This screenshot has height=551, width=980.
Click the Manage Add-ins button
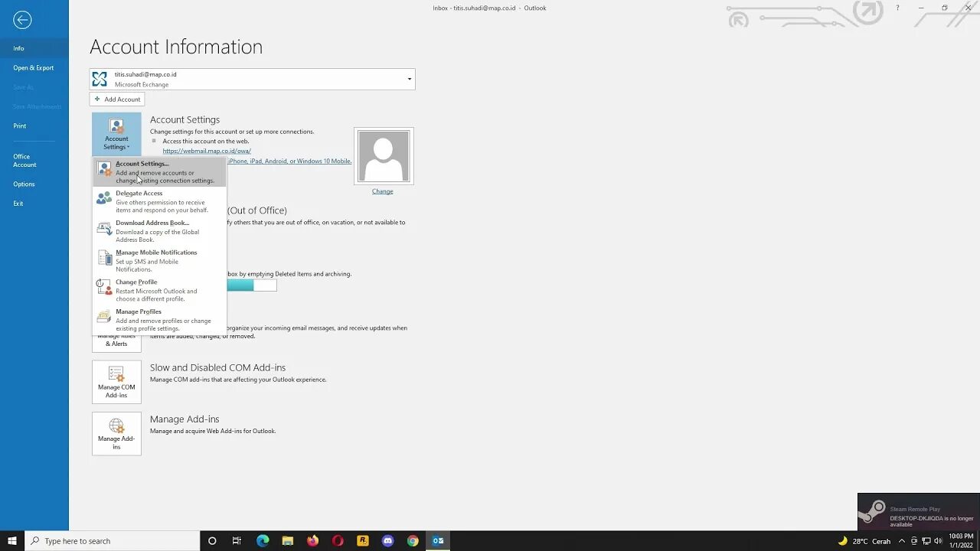[116, 433]
